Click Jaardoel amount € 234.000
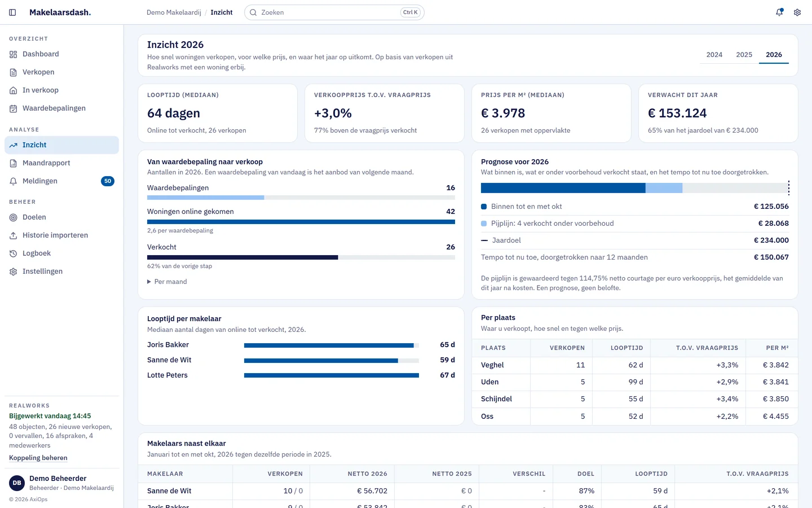The height and width of the screenshot is (508, 812). [x=771, y=240]
